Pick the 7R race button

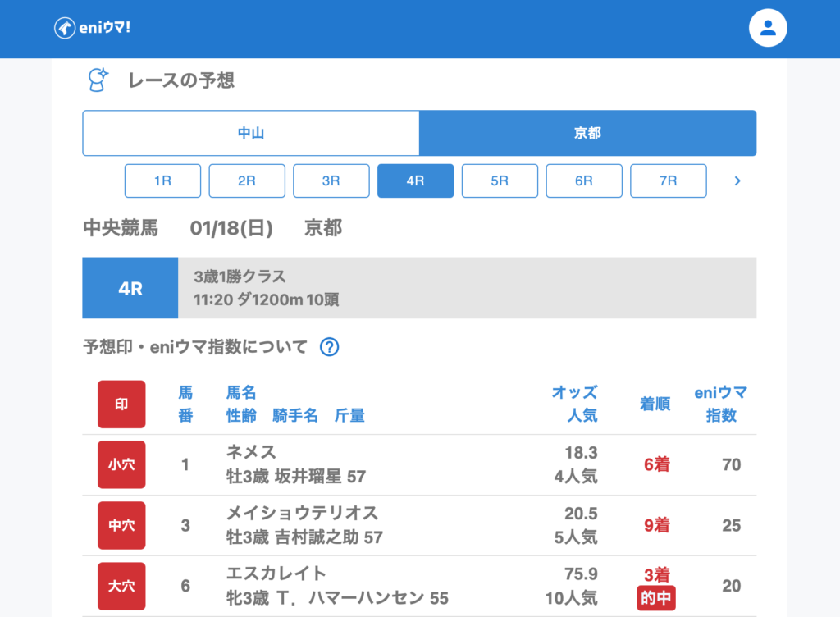[x=668, y=181]
